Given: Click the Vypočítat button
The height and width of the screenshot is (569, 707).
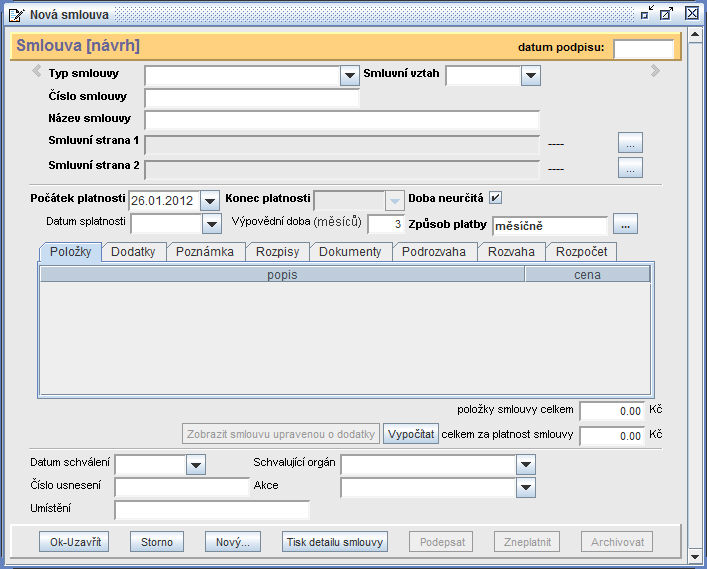Looking at the screenshot, I should (411, 434).
